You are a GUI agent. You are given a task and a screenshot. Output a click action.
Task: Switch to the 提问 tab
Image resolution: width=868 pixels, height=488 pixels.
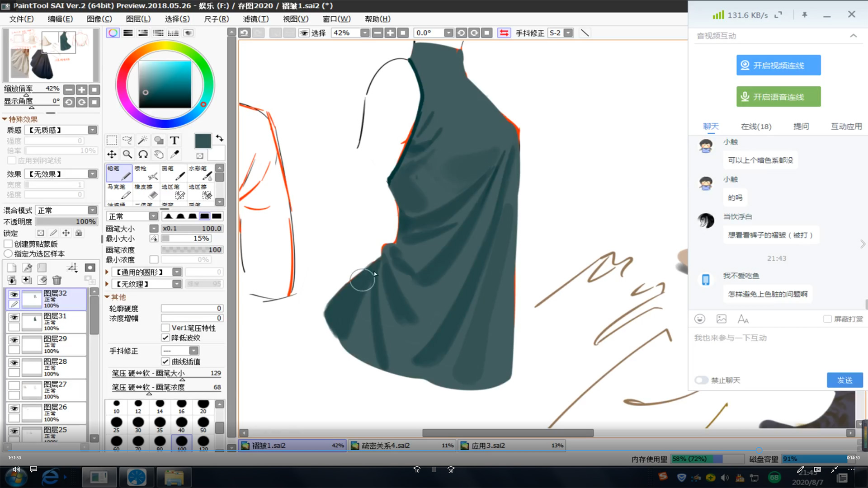pyautogui.click(x=801, y=127)
